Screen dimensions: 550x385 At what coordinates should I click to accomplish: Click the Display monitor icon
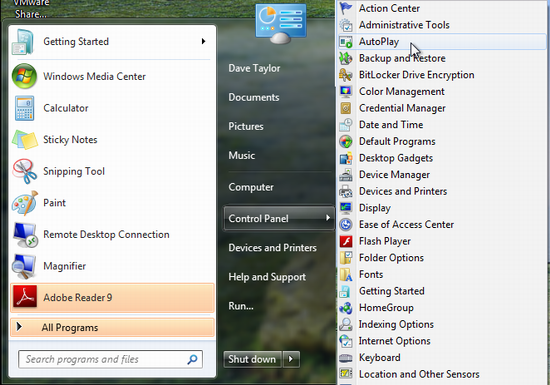346,208
